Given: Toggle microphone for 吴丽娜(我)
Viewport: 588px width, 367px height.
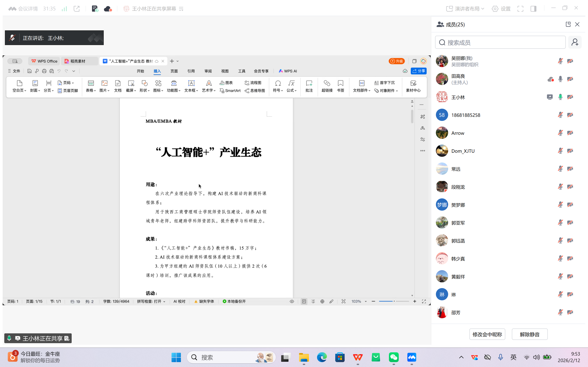Looking at the screenshot, I should 560,61.
